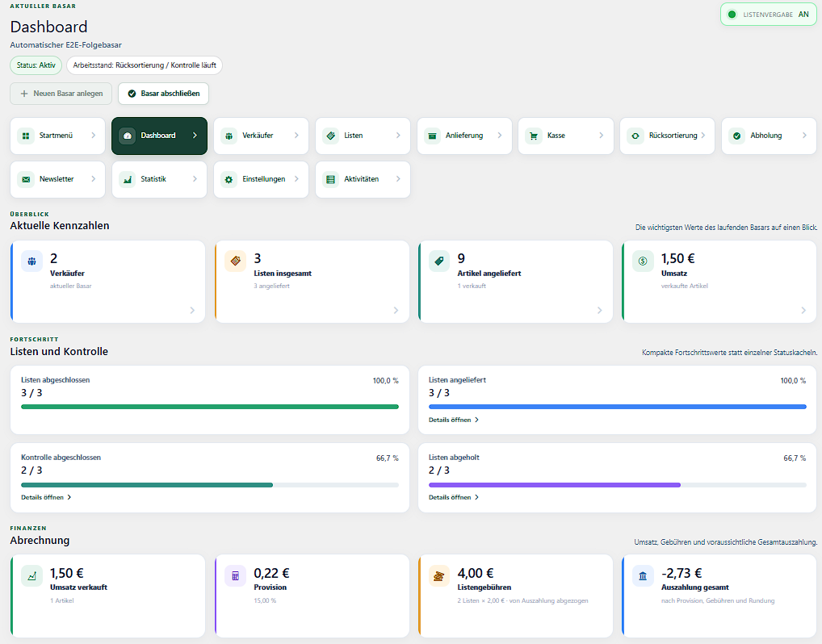Screen dimensions: 822x644
Task: Click the chevron on the Abholung tile
Action: (804, 136)
